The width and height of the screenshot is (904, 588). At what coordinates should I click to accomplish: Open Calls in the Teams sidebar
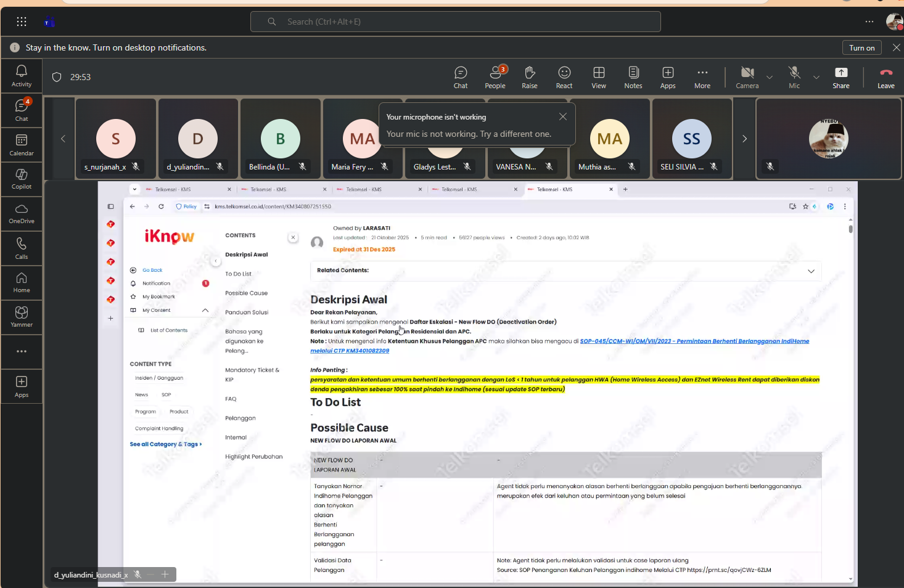22,248
